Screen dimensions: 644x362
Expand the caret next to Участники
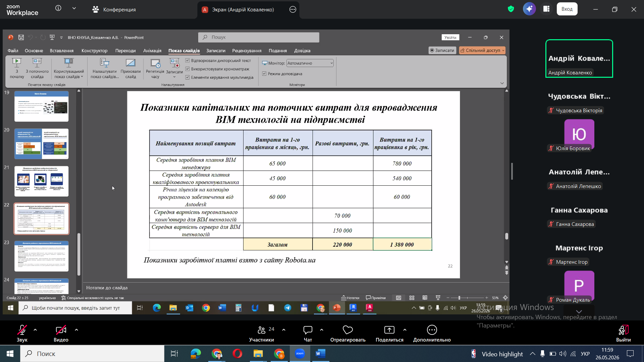[x=284, y=330]
